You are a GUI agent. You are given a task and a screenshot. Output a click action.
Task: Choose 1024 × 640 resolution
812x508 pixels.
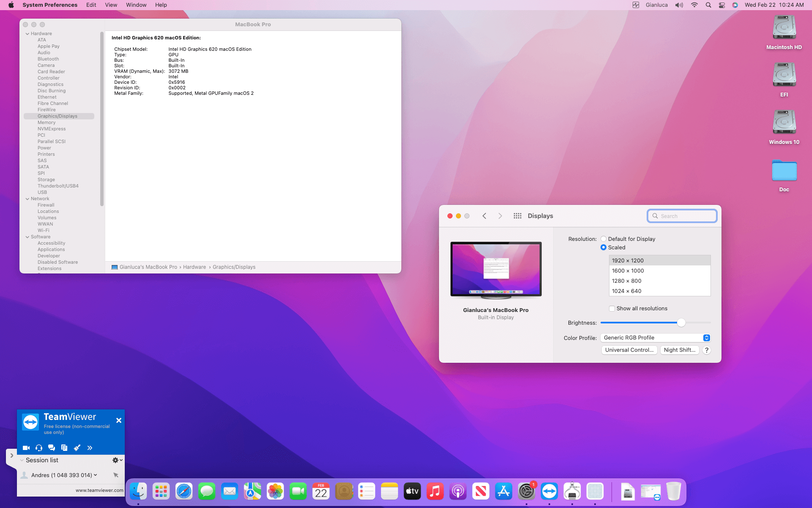point(660,291)
